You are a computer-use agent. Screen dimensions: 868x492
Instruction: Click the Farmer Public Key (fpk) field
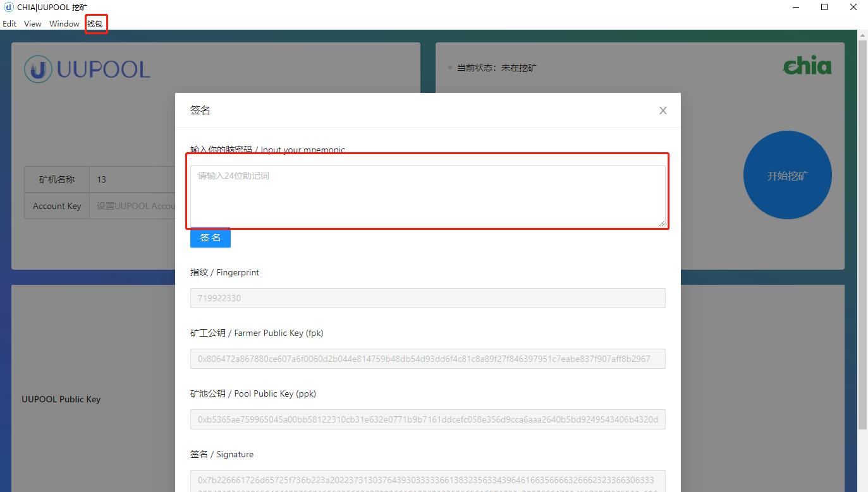click(x=427, y=359)
